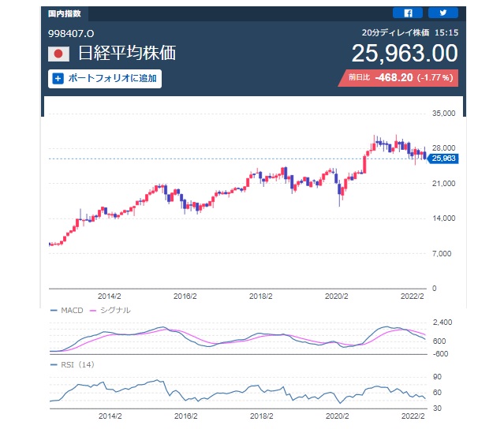
Task: Click the 2016/2 label under RSI chart
Action: click(186, 416)
